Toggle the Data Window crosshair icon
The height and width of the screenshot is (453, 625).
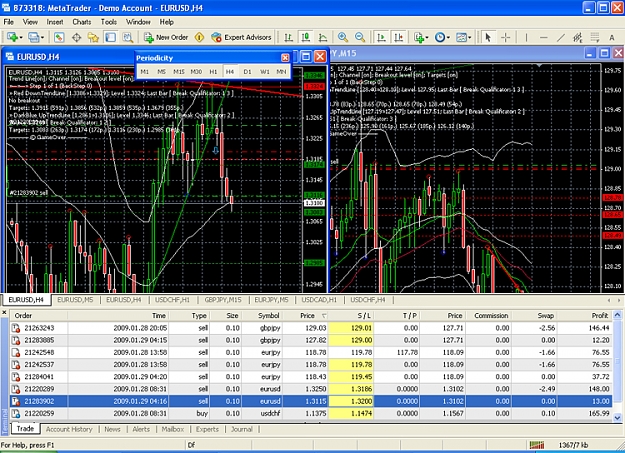pos(76,37)
